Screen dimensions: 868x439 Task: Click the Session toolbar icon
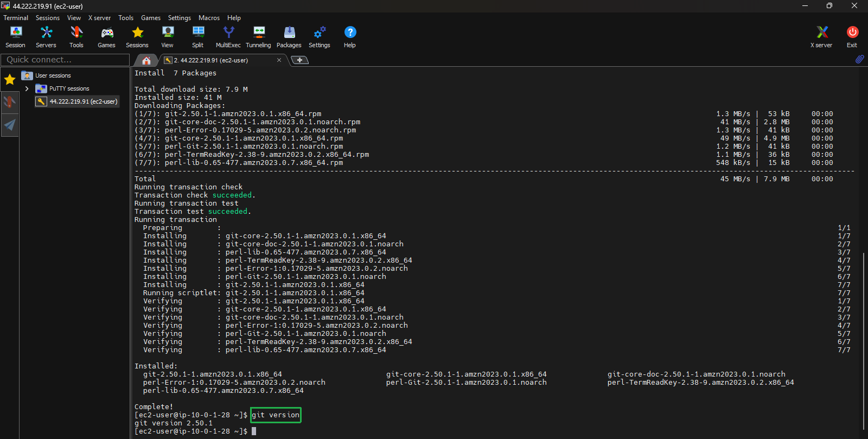(16, 37)
